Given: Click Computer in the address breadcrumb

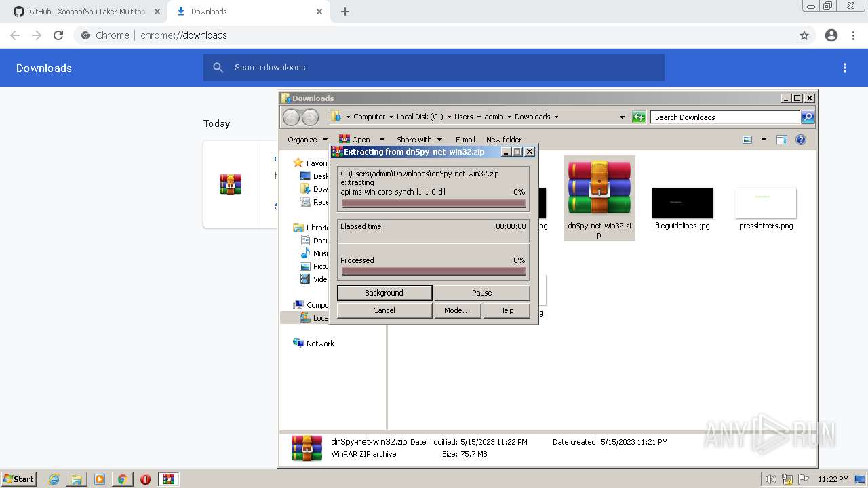Looking at the screenshot, I should point(369,117).
